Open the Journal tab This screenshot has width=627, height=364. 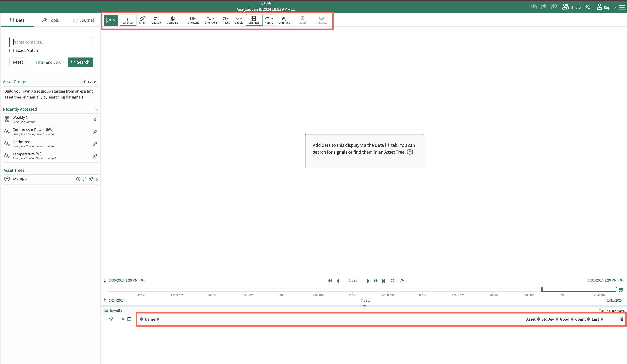[84, 20]
